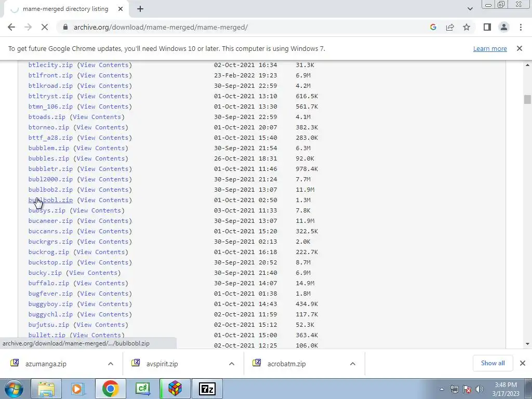
Task: View Contents of btlecity.zip
Action: 104,65
